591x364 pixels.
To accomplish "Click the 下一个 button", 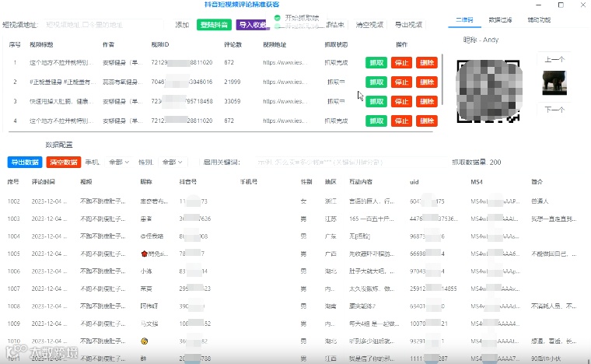I will pyautogui.click(x=554, y=110).
